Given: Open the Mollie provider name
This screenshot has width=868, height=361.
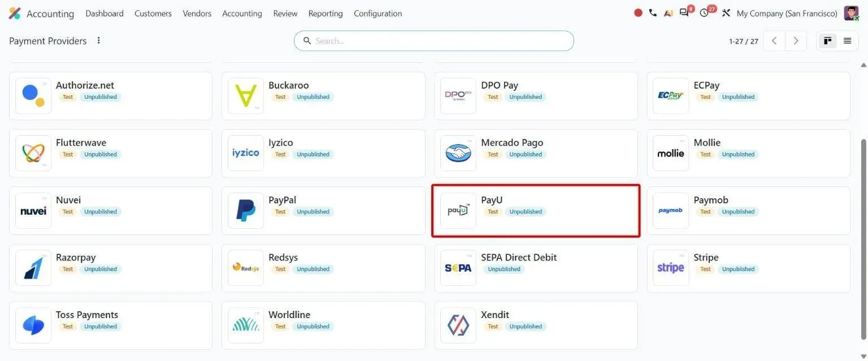Looking at the screenshot, I should click(708, 142).
